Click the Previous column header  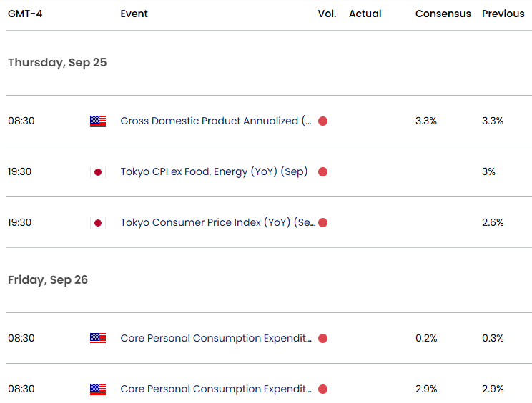click(x=503, y=14)
